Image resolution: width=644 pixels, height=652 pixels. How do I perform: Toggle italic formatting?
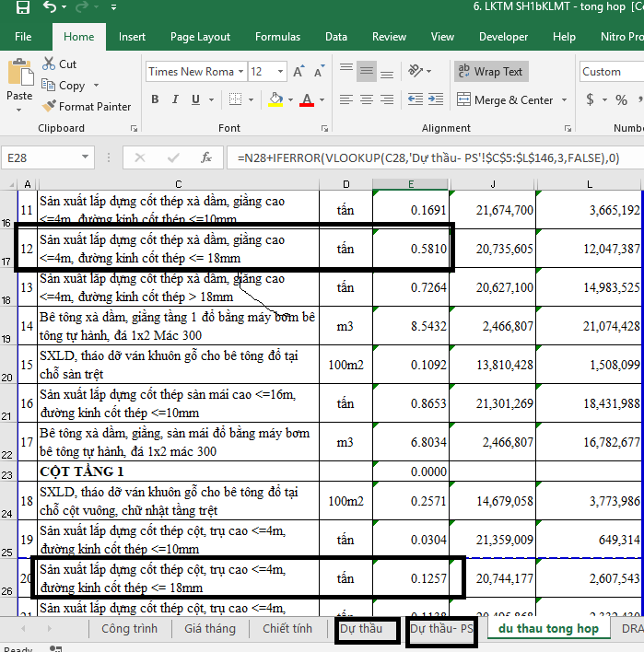click(x=175, y=99)
